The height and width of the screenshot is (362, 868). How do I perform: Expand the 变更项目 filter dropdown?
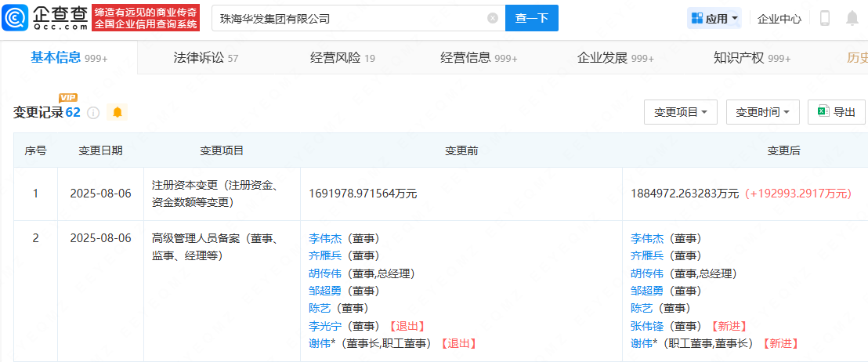click(x=680, y=112)
